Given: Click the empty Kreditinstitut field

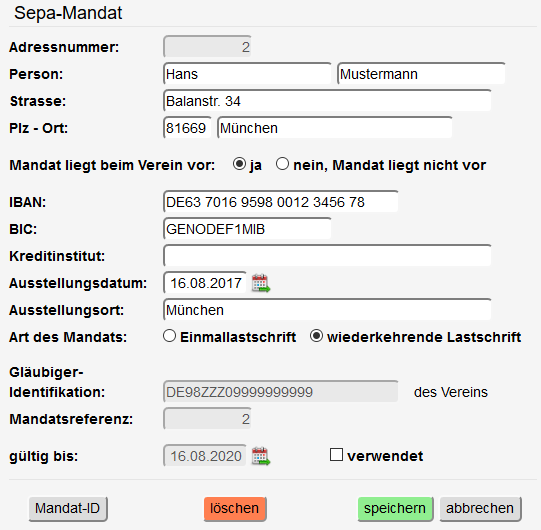Looking at the screenshot, I should [x=327, y=256].
